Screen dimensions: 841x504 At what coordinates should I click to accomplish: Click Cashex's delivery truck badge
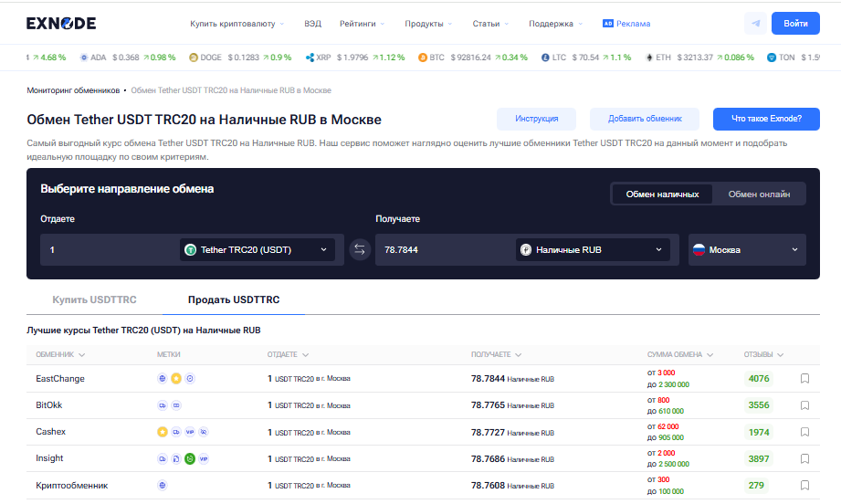pyautogui.click(x=176, y=432)
